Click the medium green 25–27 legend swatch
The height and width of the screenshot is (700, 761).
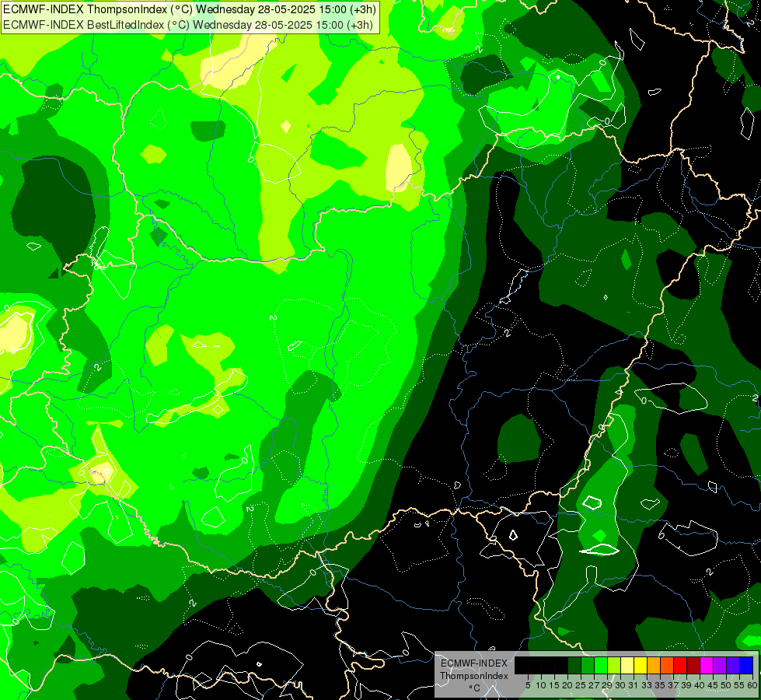point(588,665)
